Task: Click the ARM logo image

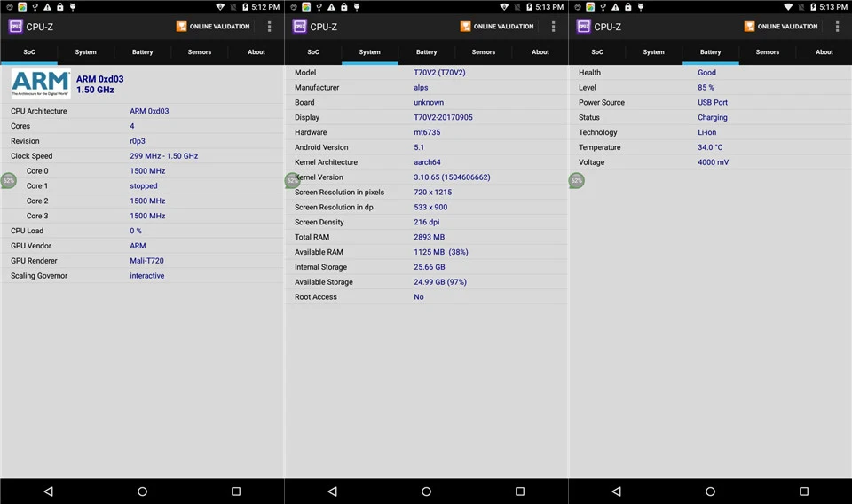Action: click(41, 83)
